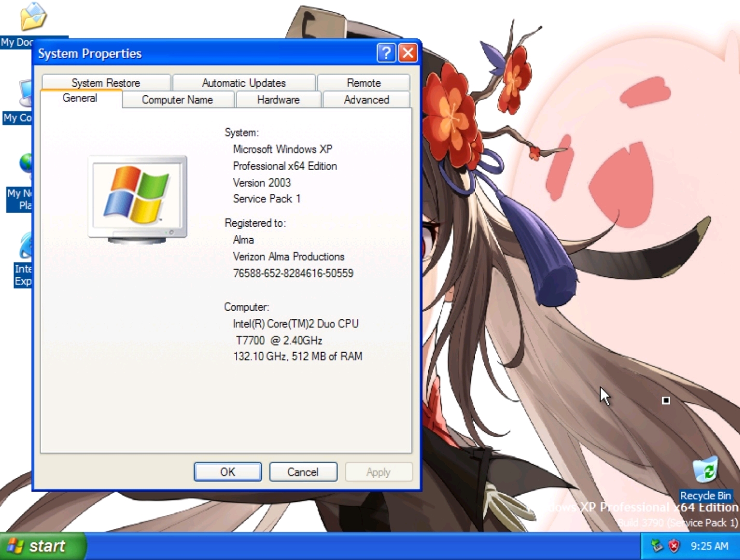Viewport: 740px width, 560px height.
Task: Click the 'T7700 @ 2.40GHz' text
Action: [x=279, y=340]
